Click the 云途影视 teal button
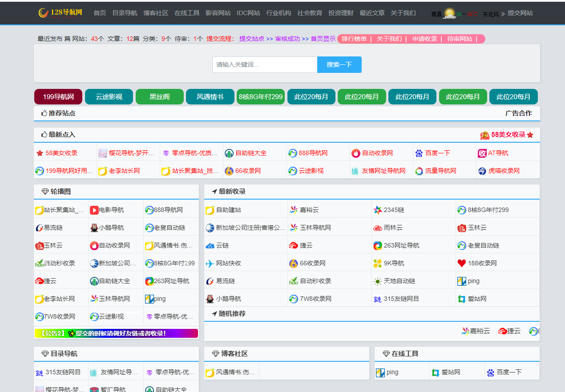This screenshot has height=392, width=565. [x=109, y=96]
